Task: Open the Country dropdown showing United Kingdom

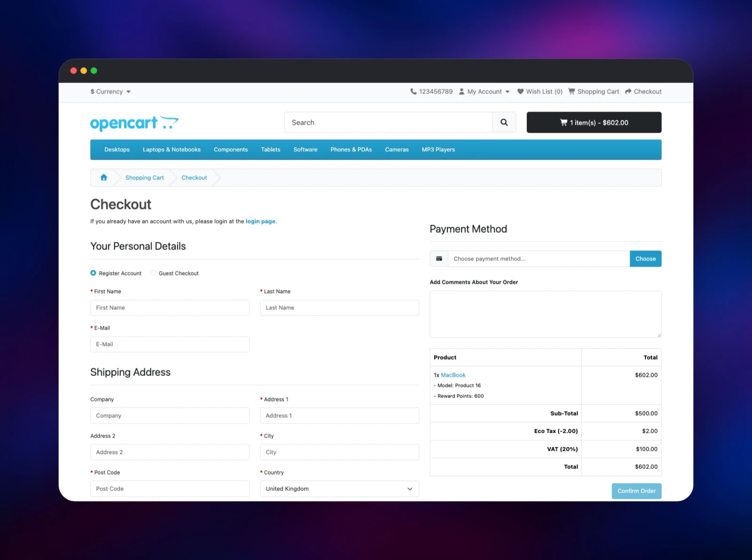Action: 339,489
